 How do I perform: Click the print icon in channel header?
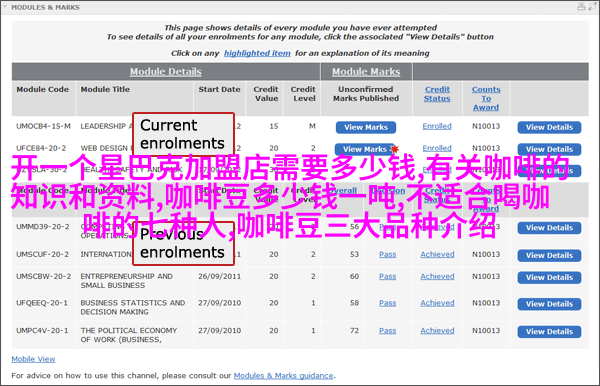(581, 7)
